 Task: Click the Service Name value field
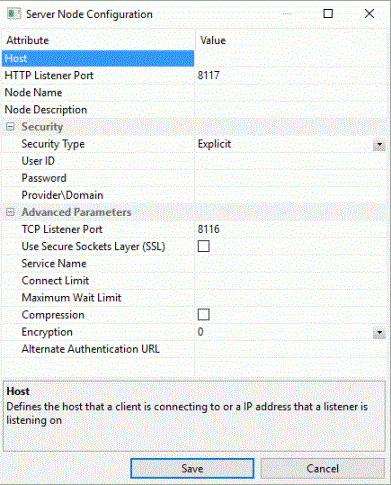pyautogui.click(x=291, y=263)
